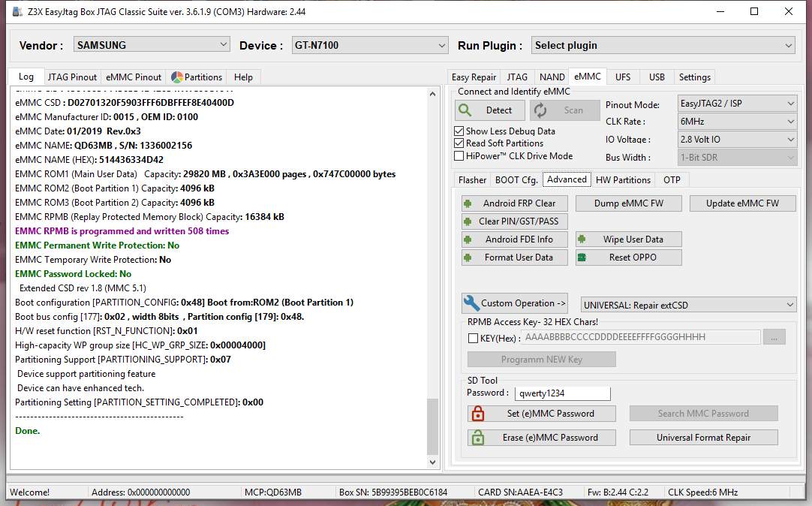Screen dimensions: 812x506
Task: Open the BOOT Cfg. subtab
Action: click(516, 179)
